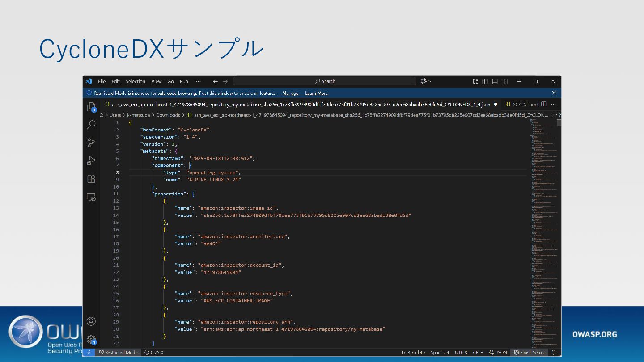
Task: Open the Explorer view in activity bar
Action: click(91, 107)
